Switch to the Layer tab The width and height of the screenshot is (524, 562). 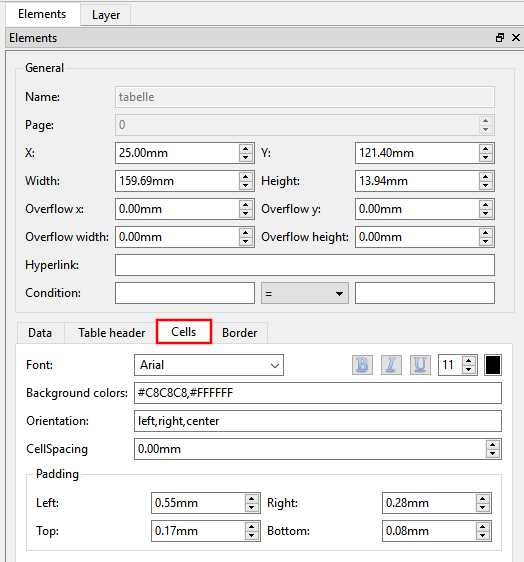(106, 15)
